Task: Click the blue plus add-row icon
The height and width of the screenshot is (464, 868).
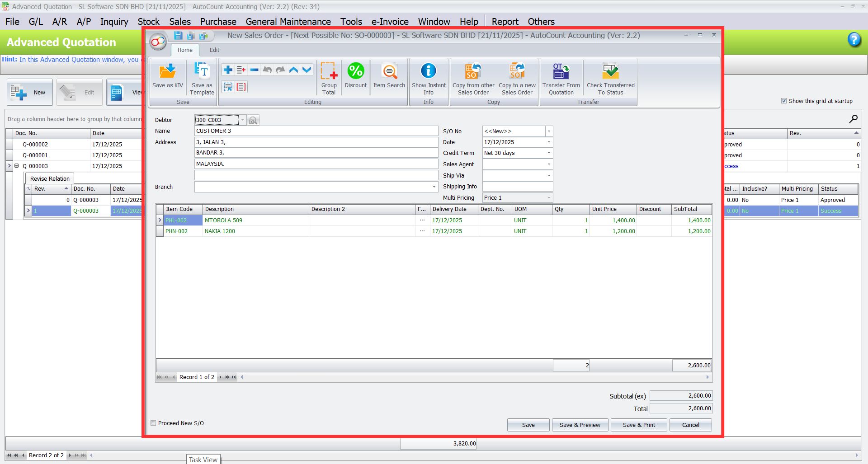Action: coord(228,70)
